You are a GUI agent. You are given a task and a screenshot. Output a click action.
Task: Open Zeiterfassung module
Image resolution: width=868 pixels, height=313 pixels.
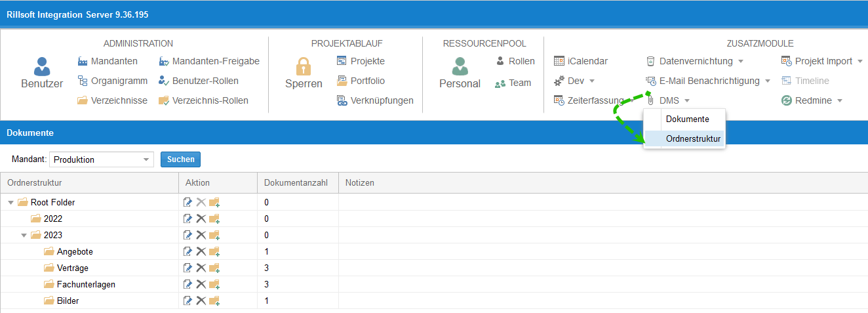pyautogui.click(x=589, y=100)
